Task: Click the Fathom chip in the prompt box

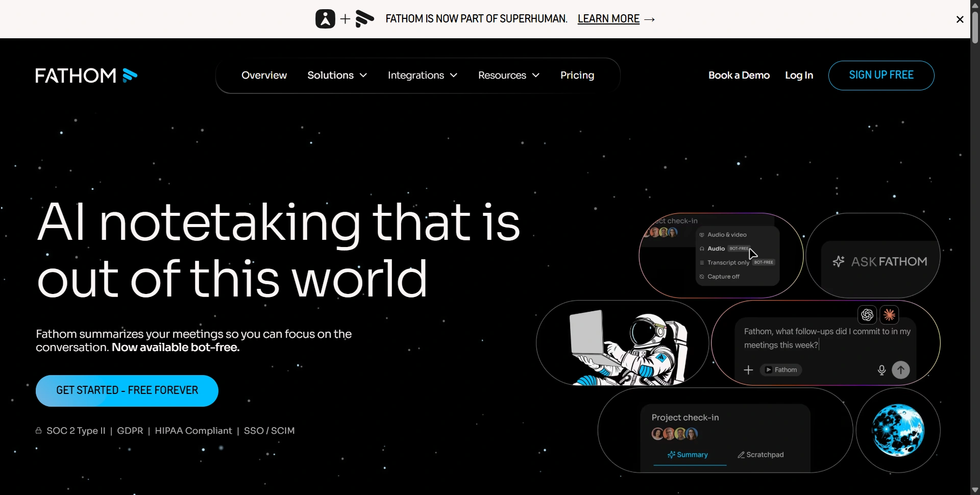Action: (781, 370)
